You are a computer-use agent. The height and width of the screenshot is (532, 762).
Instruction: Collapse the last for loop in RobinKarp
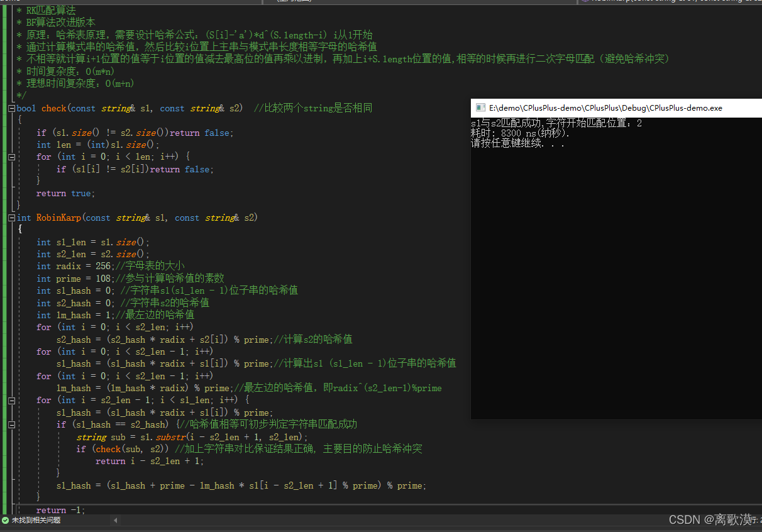[11, 400]
